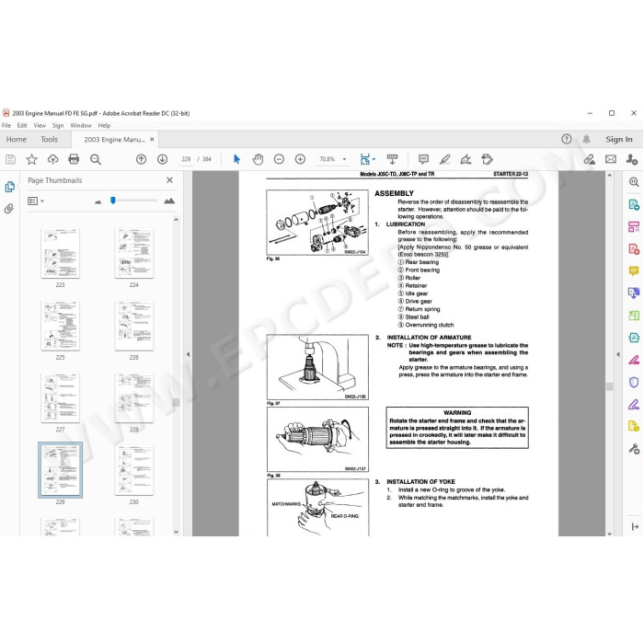Open the File menu
This screenshot has width=644, height=644.
pos(6,125)
